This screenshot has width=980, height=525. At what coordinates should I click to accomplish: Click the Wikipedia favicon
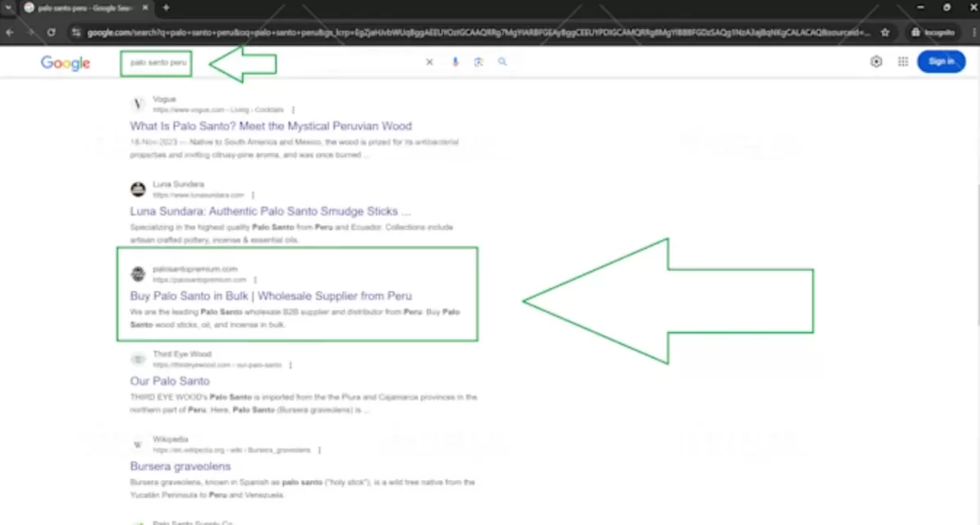[x=138, y=444]
